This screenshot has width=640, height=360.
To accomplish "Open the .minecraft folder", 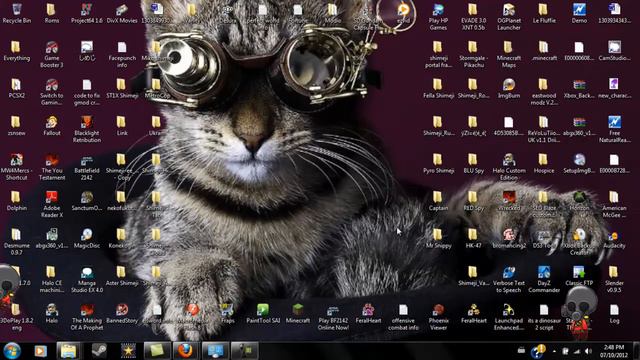I will click(x=544, y=51).
